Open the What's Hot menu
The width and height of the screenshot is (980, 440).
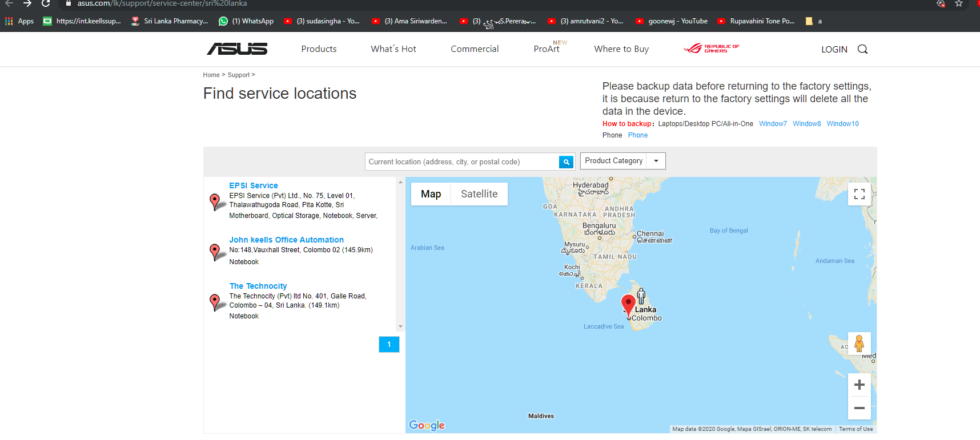[x=393, y=49]
